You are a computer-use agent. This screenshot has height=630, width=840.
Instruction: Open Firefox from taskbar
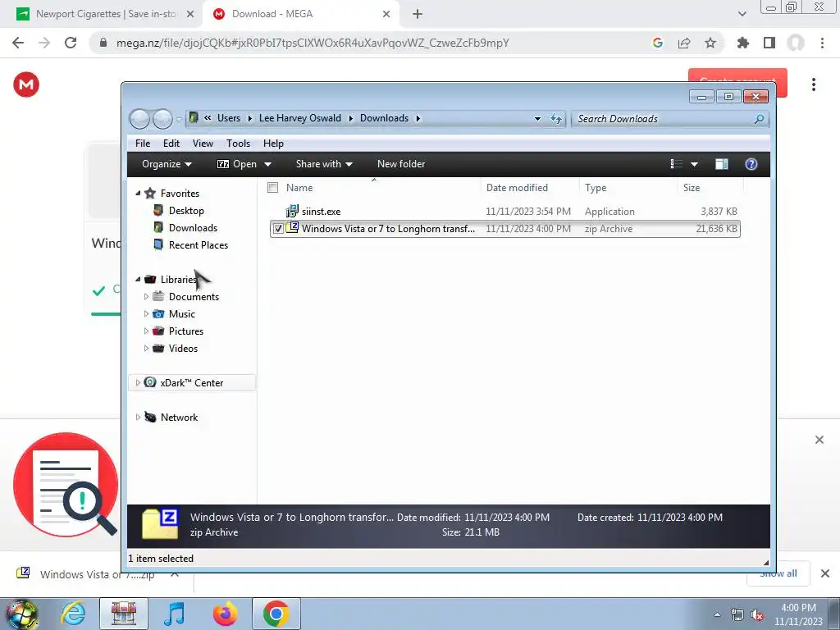[x=225, y=614]
